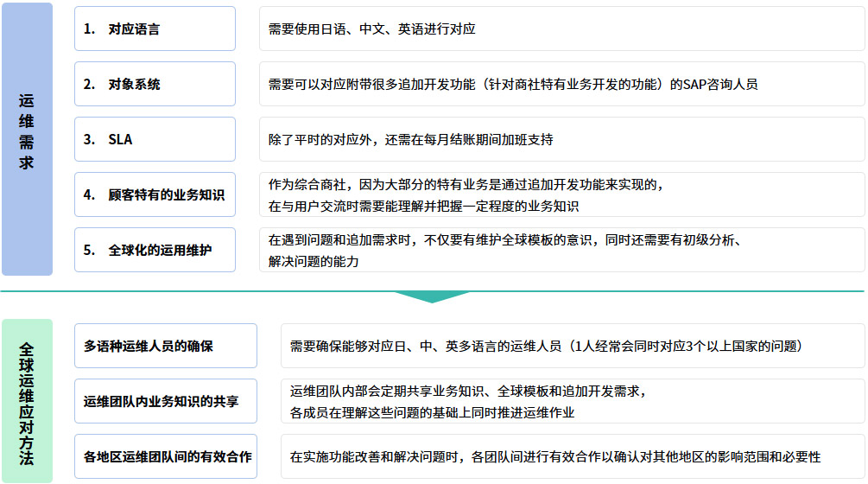The height and width of the screenshot is (484, 868).
Task: Select the '1. 对应语言' label box
Action: click(x=155, y=29)
